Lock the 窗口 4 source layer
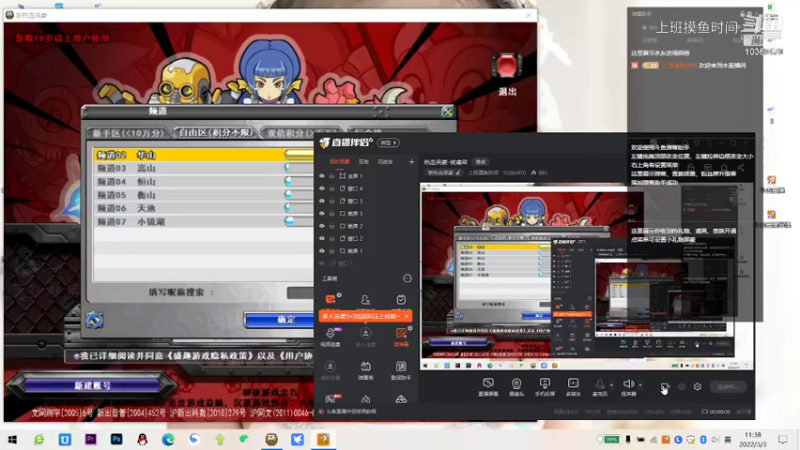This screenshot has width=800, height=450. pos(332,188)
